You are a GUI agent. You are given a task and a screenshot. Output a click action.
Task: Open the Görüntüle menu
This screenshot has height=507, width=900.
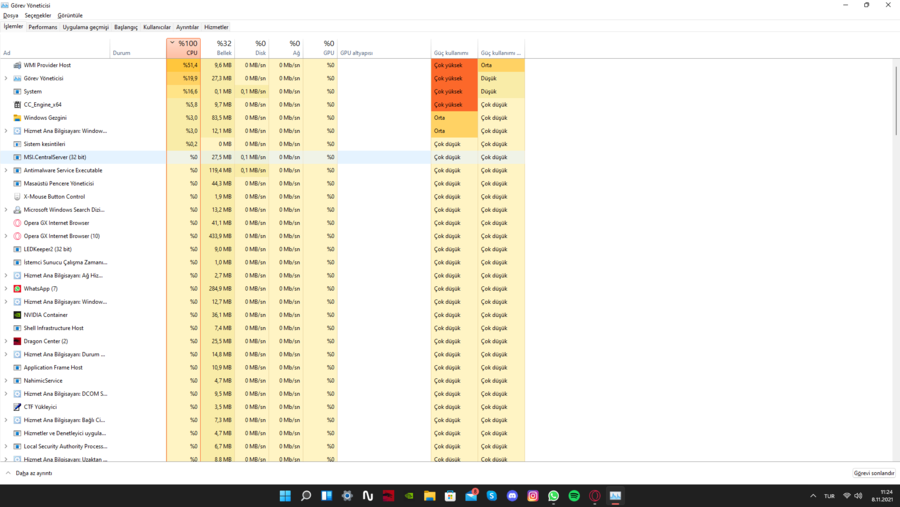coord(70,16)
